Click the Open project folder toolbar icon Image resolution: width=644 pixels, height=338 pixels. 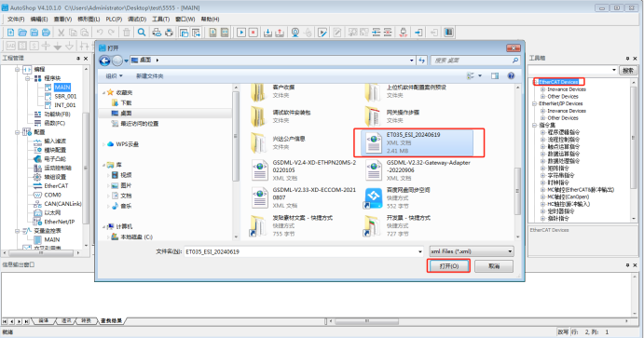(22, 33)
